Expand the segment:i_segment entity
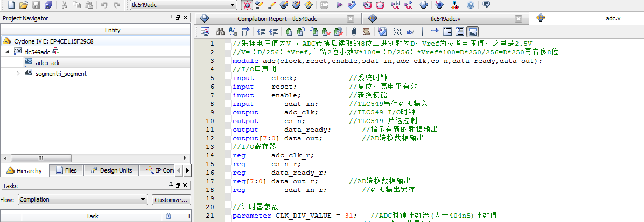Viewport: 644px width, 222px height. pos(18,74)
